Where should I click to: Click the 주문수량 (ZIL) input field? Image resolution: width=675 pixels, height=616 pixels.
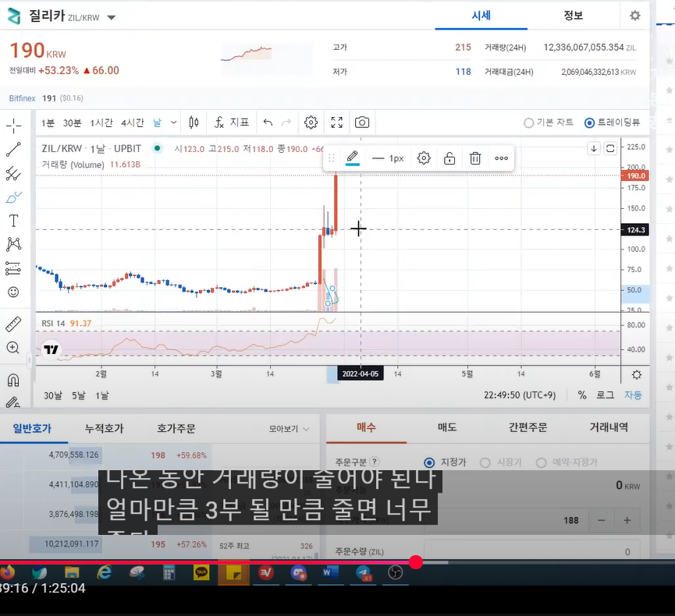coord(532,551)
